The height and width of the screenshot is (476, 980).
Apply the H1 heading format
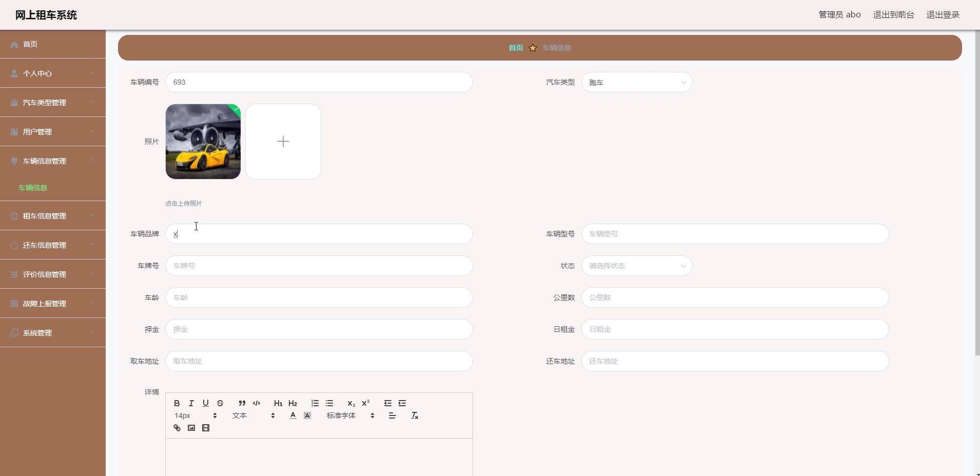(x=278, y=403)
